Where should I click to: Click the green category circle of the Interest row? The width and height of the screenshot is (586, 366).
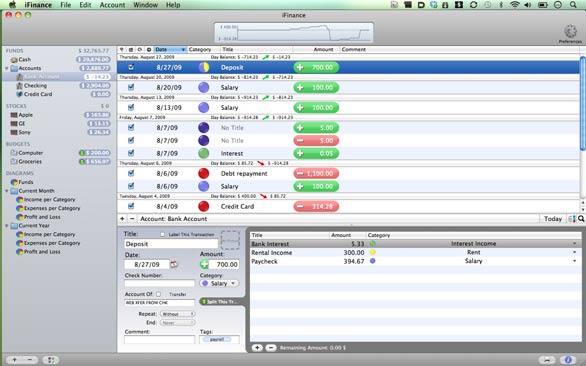(204, 153)
